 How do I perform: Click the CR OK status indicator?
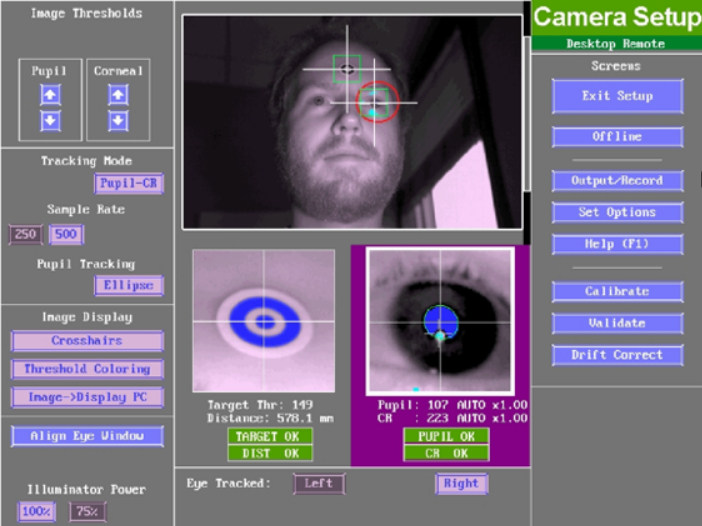click(446, 453)
